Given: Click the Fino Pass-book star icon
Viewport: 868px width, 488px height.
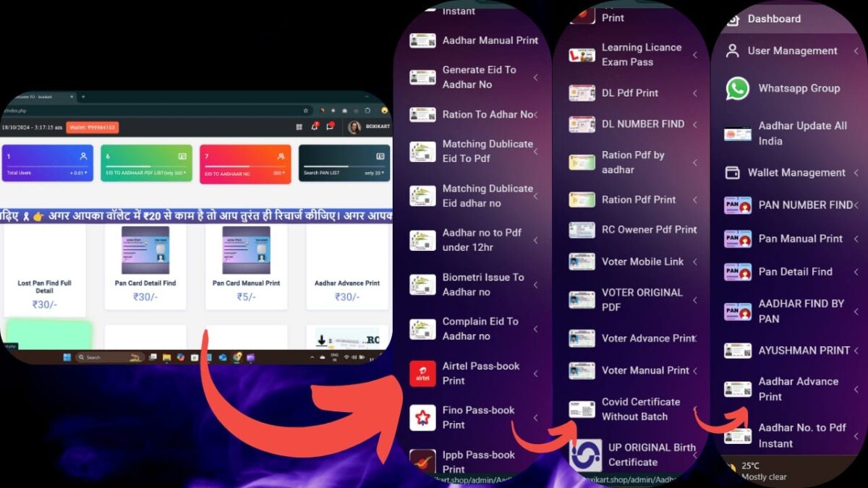Looking at the screenshot, I should 422,418.
